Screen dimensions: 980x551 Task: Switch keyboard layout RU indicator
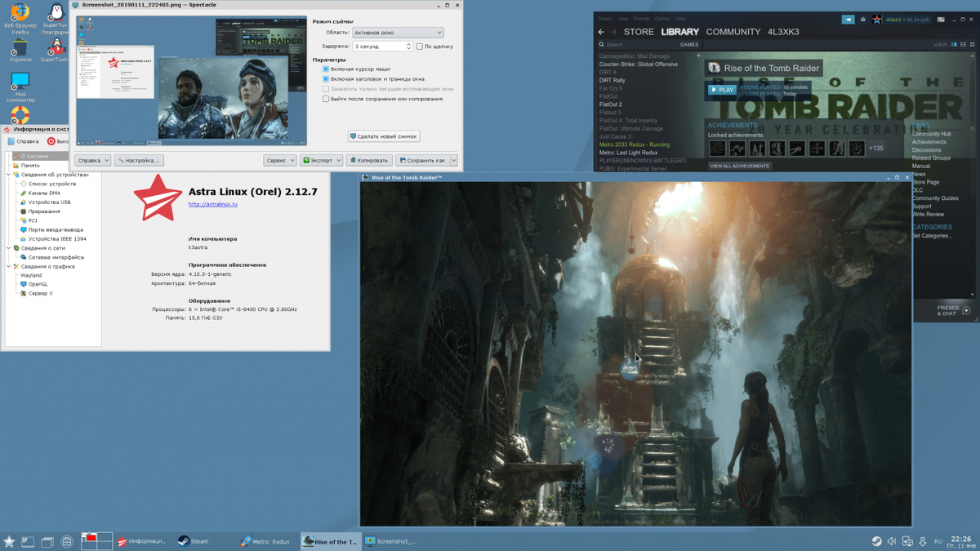tap(938, 541)
